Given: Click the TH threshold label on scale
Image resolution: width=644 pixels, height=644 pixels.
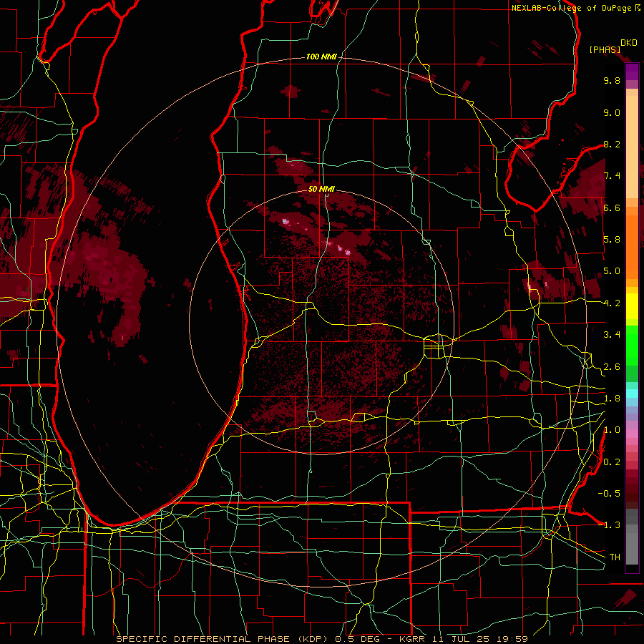Looking at the screenshot, I should (615, 557).
